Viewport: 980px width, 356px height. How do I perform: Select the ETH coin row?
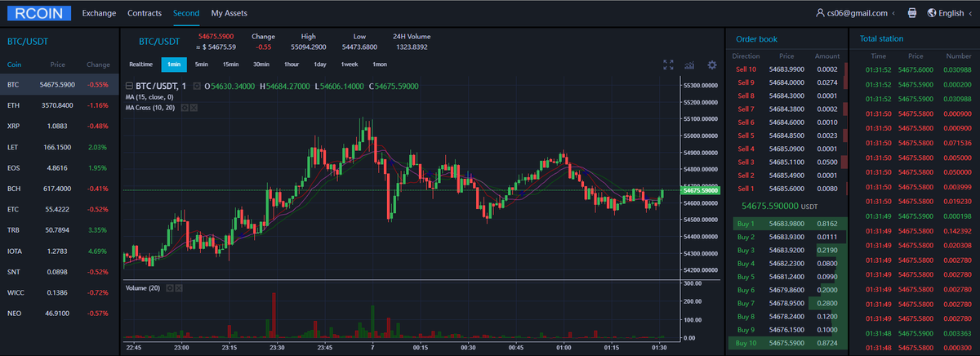click(x=60, y=105)
